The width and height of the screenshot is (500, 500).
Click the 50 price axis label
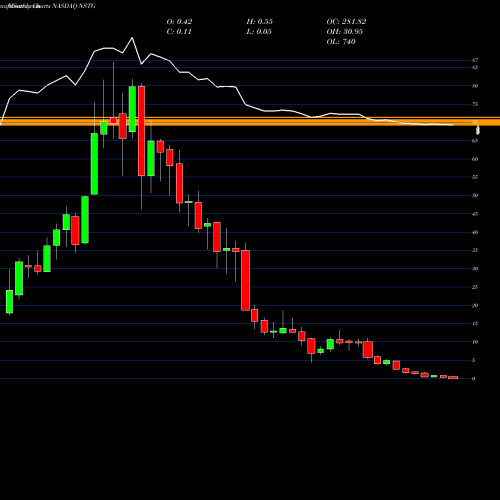point(475,195)
